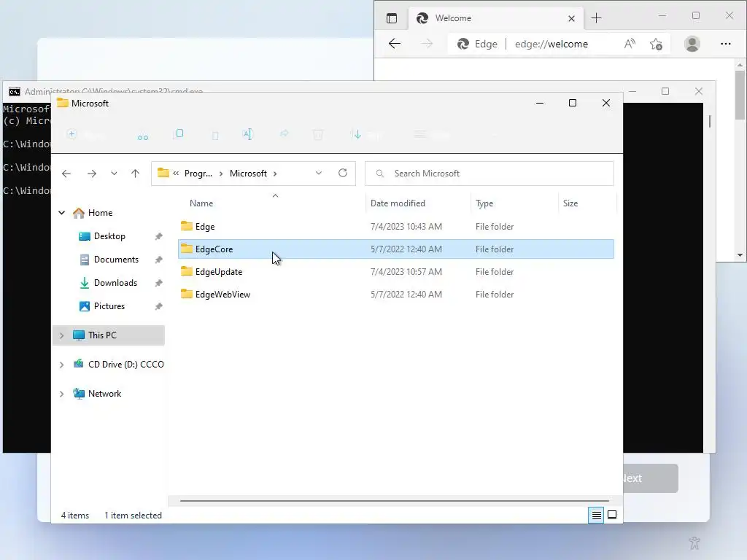
Task: Select the EdgeUpdate folder
Action: (x=396, y=272)
